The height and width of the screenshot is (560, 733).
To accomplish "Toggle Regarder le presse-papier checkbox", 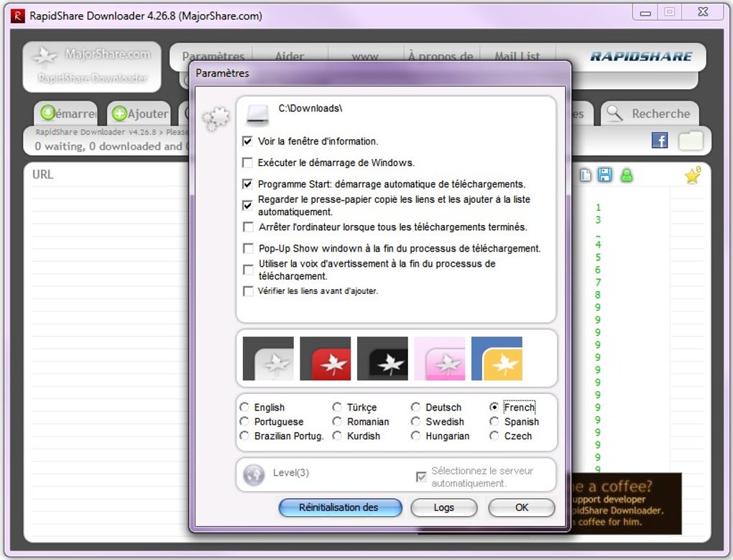I will (247, 205).
